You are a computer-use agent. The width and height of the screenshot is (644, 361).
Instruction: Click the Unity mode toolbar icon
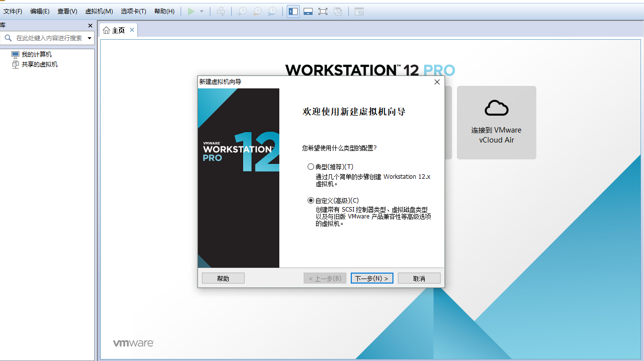tap(338, 11)
